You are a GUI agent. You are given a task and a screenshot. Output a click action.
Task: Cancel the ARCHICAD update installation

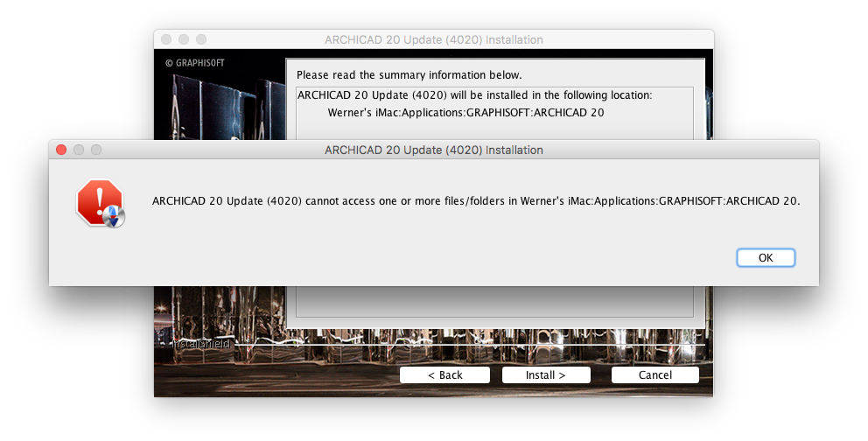[x=654, y=375]
